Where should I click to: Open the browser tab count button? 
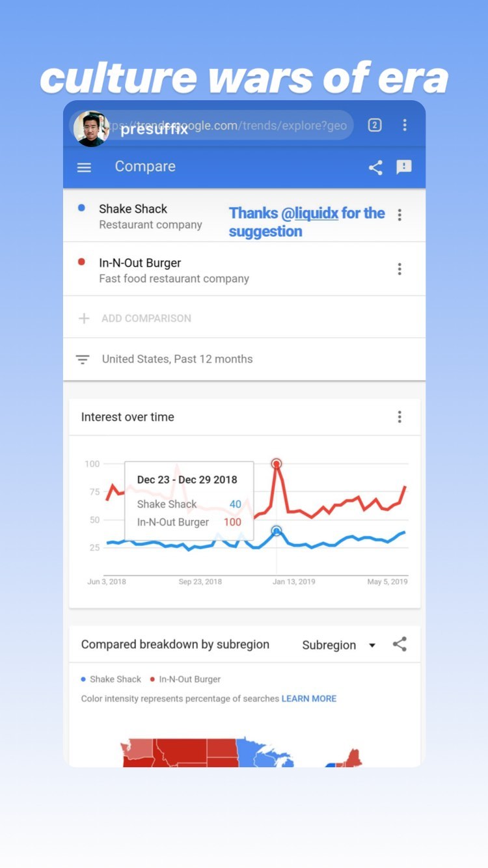pos(375,125)
